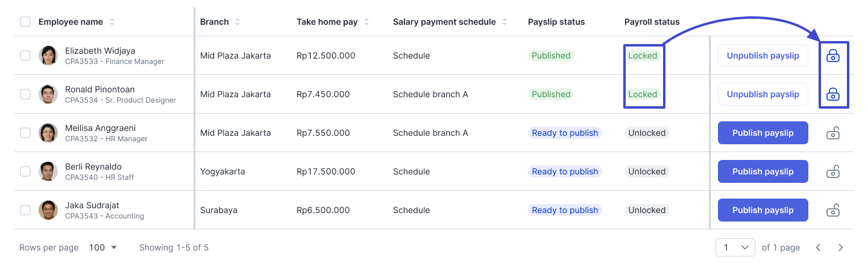Click Ronald Pinontoan's profile photo
Viewport: 868px width, 268px height.
coord(48,94)
